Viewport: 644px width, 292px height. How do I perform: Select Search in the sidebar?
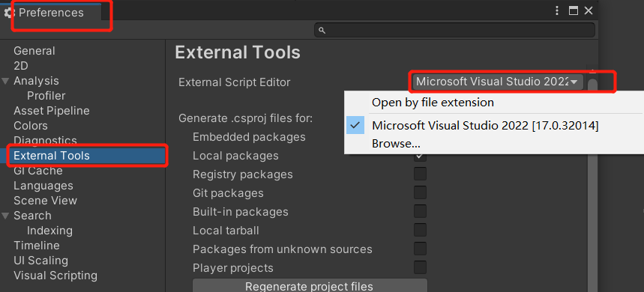[32, 216]
